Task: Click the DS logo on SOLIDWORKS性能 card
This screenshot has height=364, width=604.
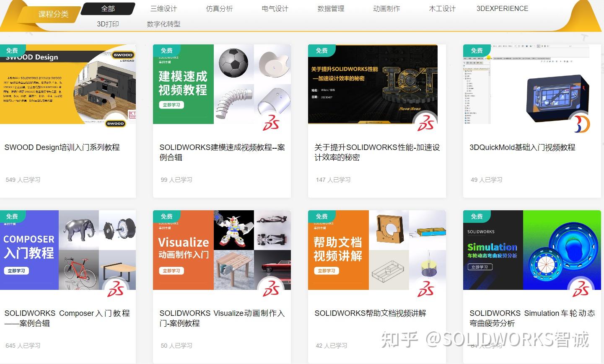Action: click(x=426, y=123)
